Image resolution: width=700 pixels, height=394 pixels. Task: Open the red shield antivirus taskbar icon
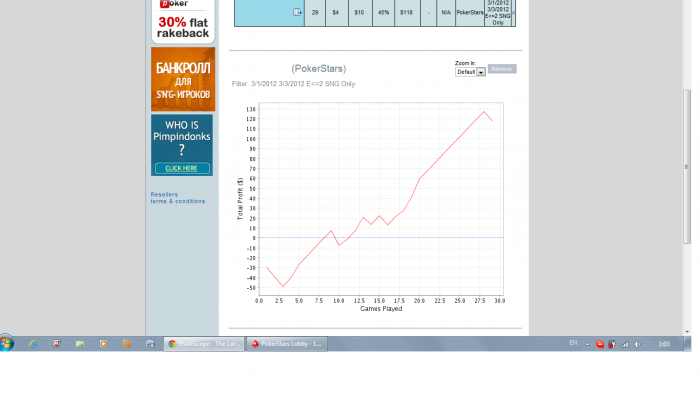tap(56, 344)
